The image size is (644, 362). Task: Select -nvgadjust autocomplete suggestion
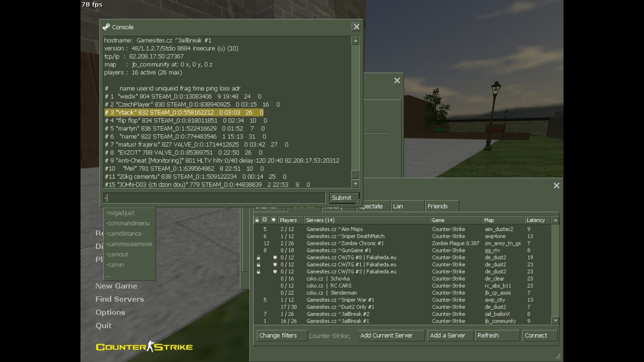pyautogui.click(x=130, y=213)
